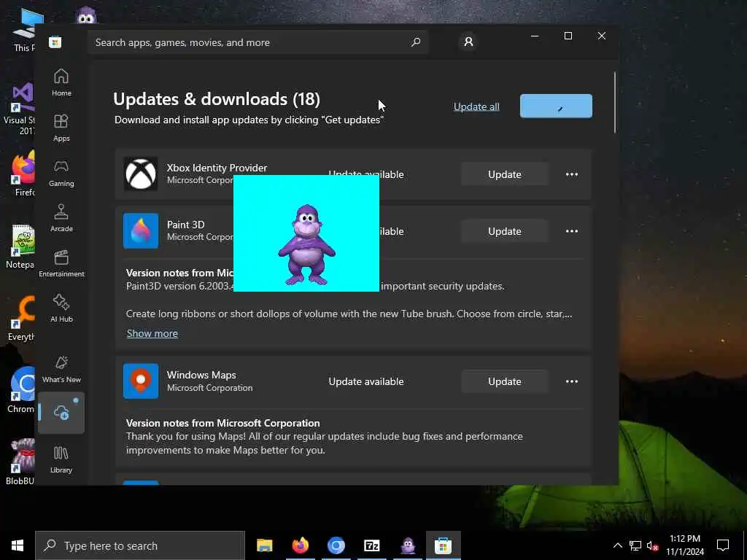Update Xbox Identity Provider

505,174
